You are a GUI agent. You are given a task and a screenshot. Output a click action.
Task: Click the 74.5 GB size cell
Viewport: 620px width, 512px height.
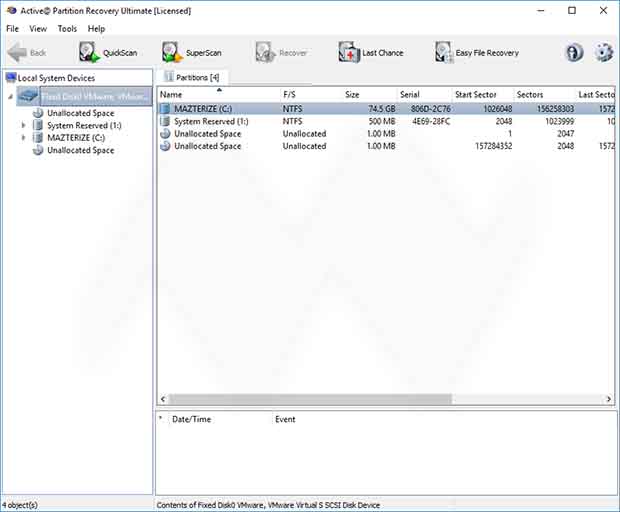coord(382,108)
